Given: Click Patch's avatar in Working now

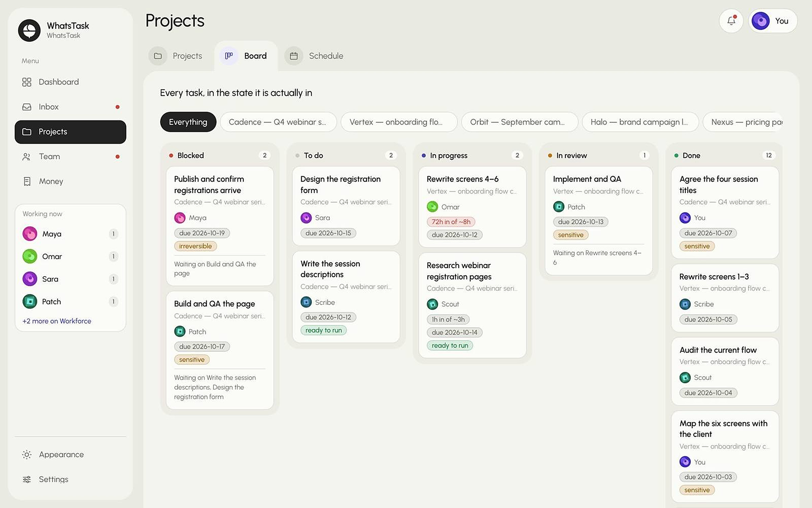Looking at the screenshot, I should [x=30, y=301].
